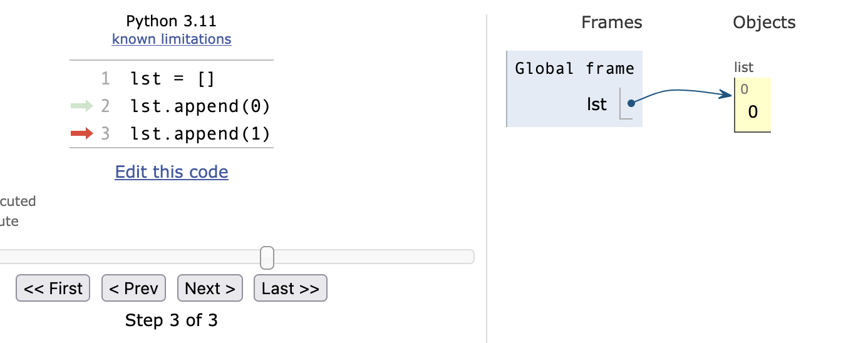Jump to first step with << First
Viewport: 868px width, 343px height.
click(53, 288)
